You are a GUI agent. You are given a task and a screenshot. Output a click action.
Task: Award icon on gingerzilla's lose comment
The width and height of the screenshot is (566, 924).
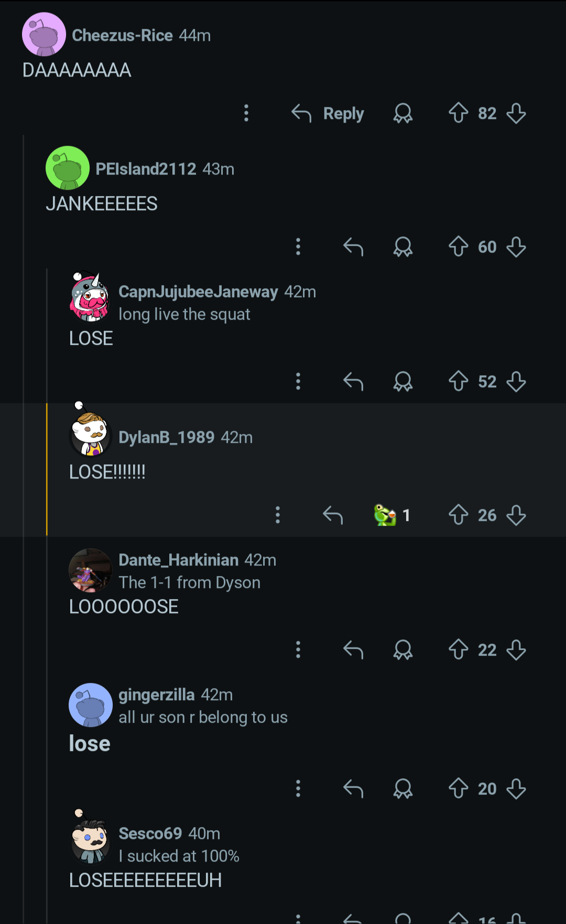403,789
